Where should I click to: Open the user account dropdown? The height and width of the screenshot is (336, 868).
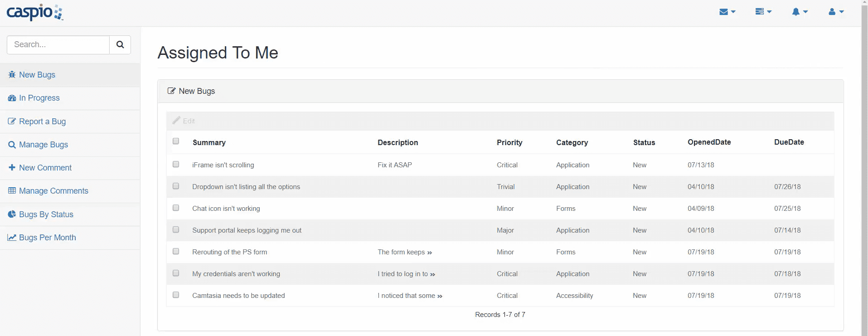pos(836,12)
